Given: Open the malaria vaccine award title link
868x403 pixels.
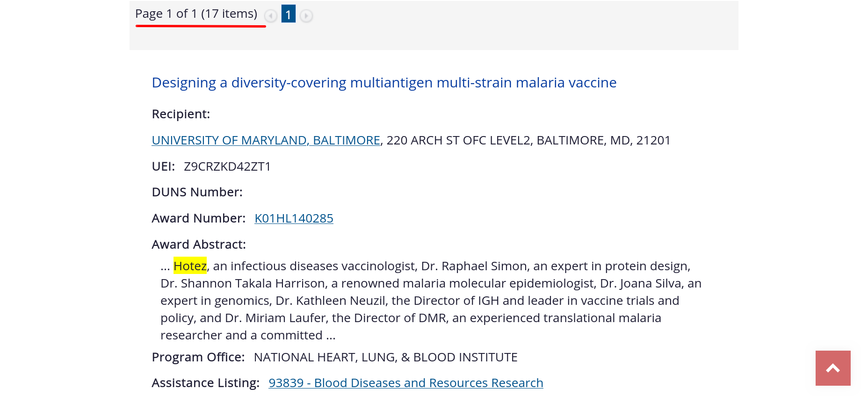Looking at the screenshot, I should click(384, 82).
